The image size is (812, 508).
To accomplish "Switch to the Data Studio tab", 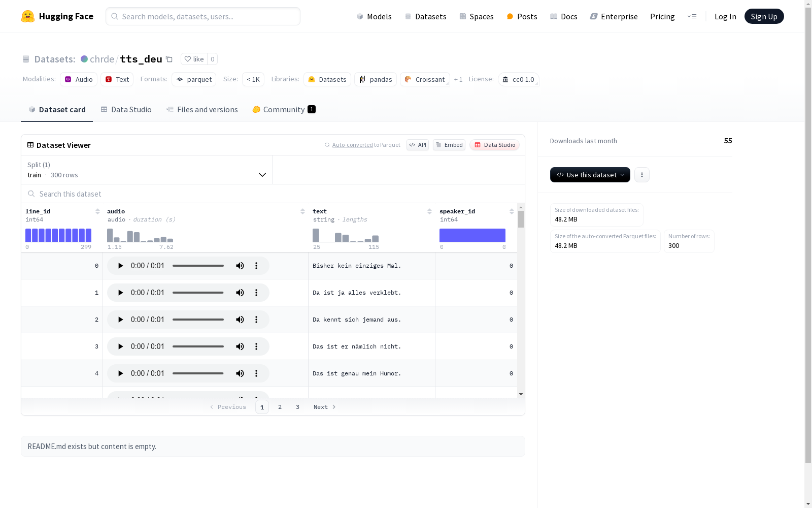I will (126, 110).
